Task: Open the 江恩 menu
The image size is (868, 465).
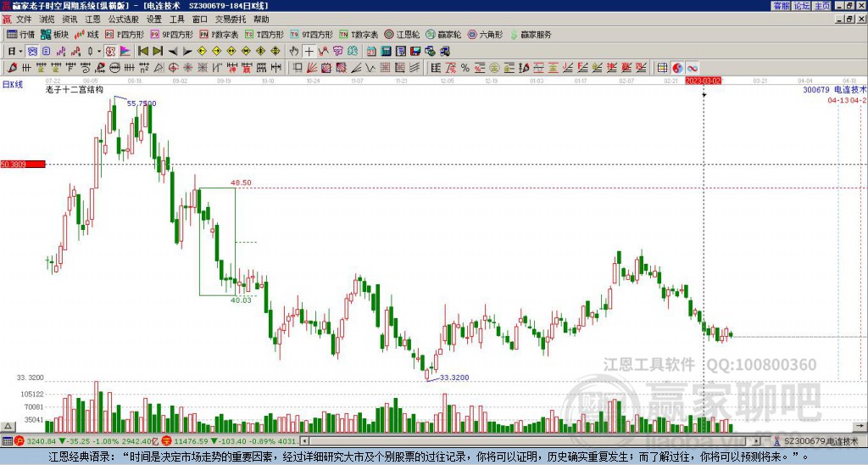Action: click(x=92, y=20)
